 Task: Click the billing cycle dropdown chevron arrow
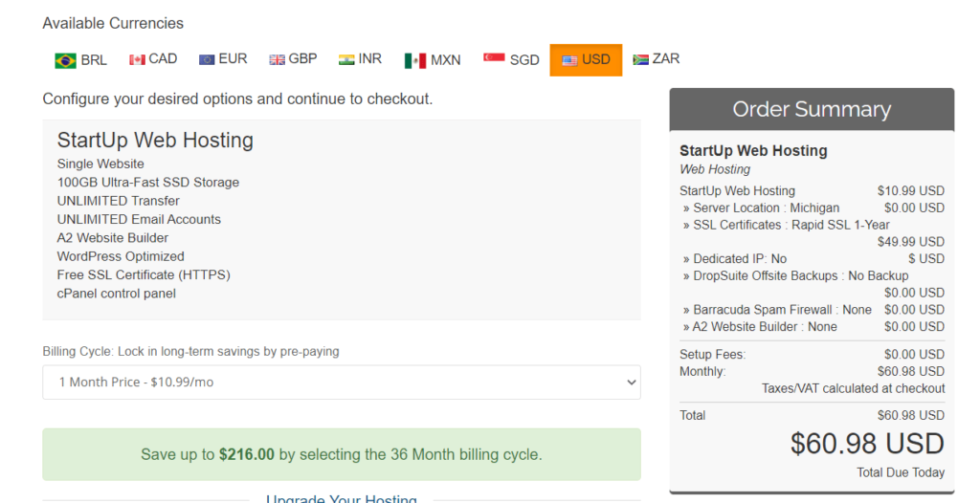point(632,383)
